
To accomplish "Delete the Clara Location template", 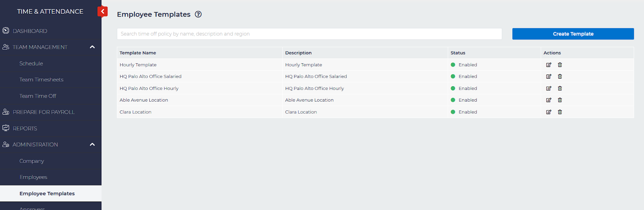I will [560, 112].
